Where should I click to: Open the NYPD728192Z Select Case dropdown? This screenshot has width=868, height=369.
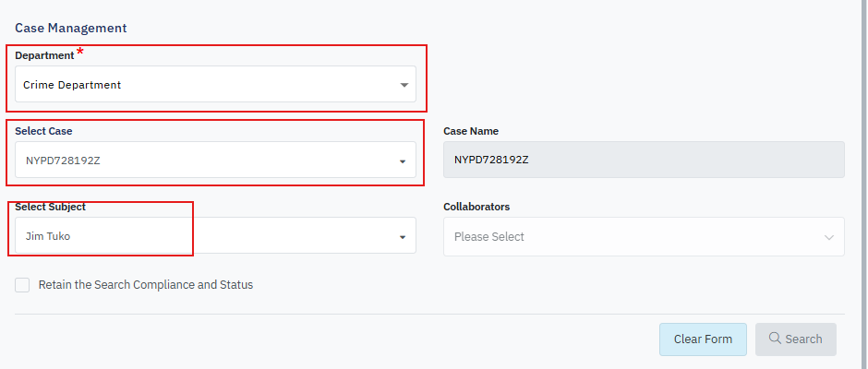click(x=203, y=161)
